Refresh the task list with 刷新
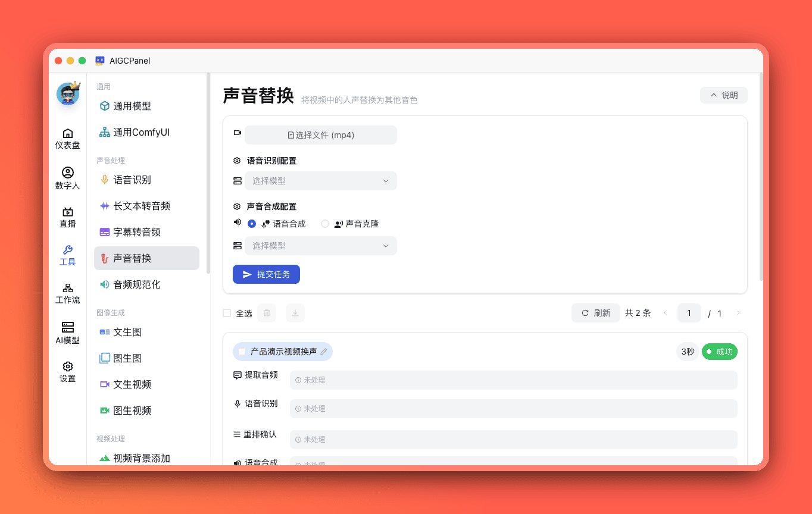 (596, 313)
